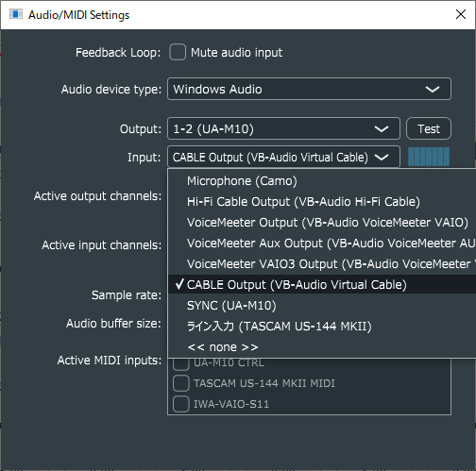
Task: Select Microphone (Camo) input
Action: click(x=322, y=181)
